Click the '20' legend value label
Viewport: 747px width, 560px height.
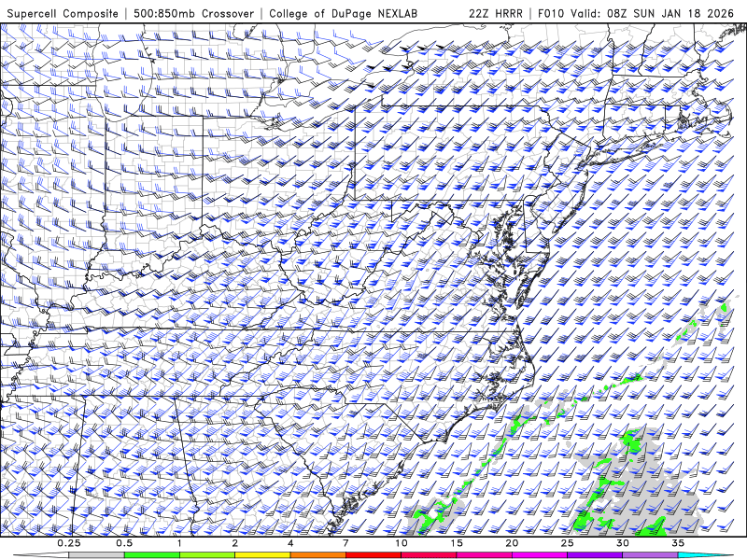pyautogui.click(x=512, y=543)
